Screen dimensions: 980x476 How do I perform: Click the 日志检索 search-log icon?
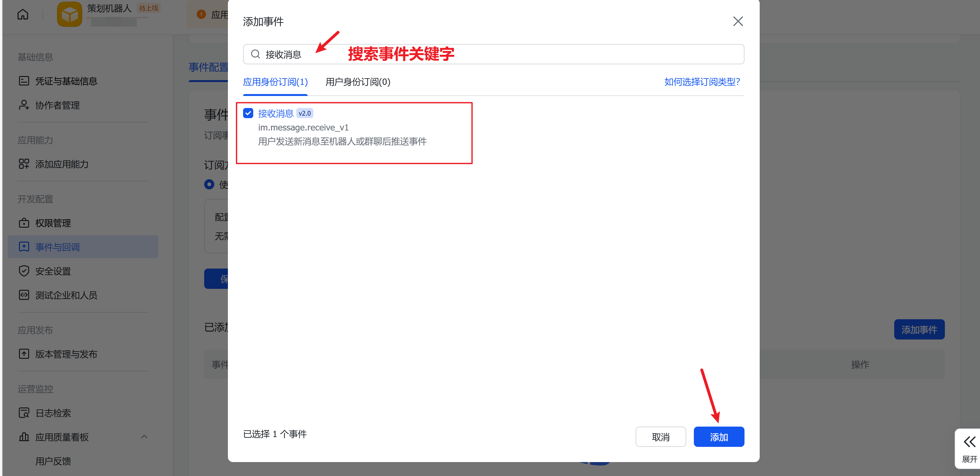pos(24,413)
